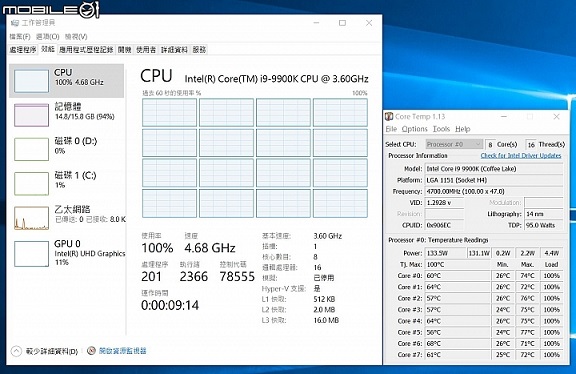The height and width of the screenshot is (374, 576).
Task: Click Check for Intel Driver Updates link
Action: pos(521,155)
